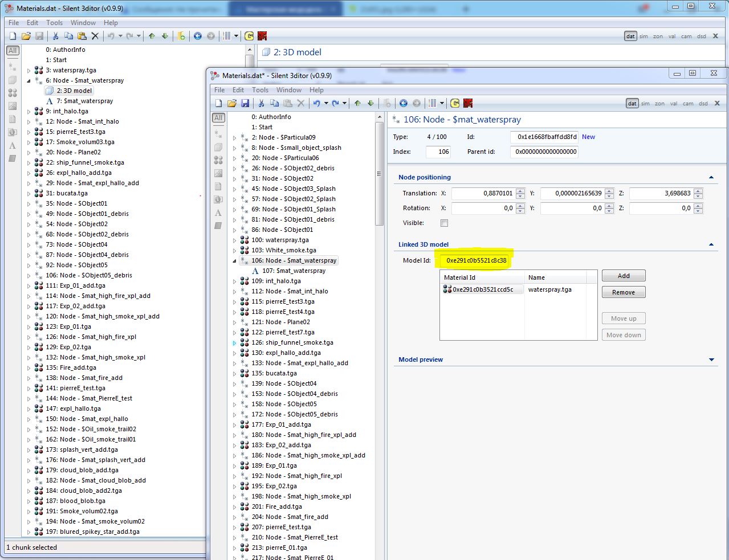Click Copy icon in front window toolbar
This screenshot has width=729, height=560.
click(274, 103)
